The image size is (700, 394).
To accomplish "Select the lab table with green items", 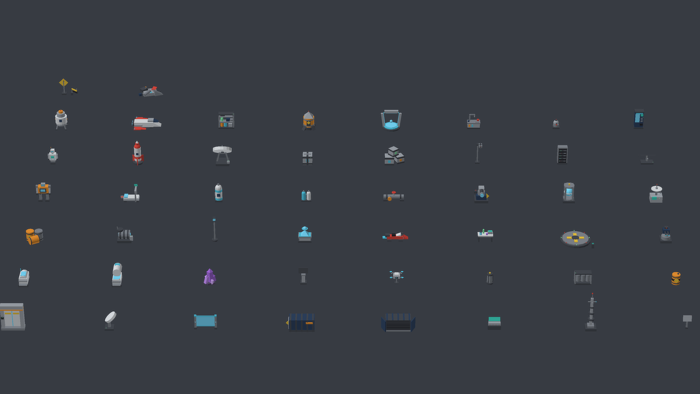I will pos(485,233).
